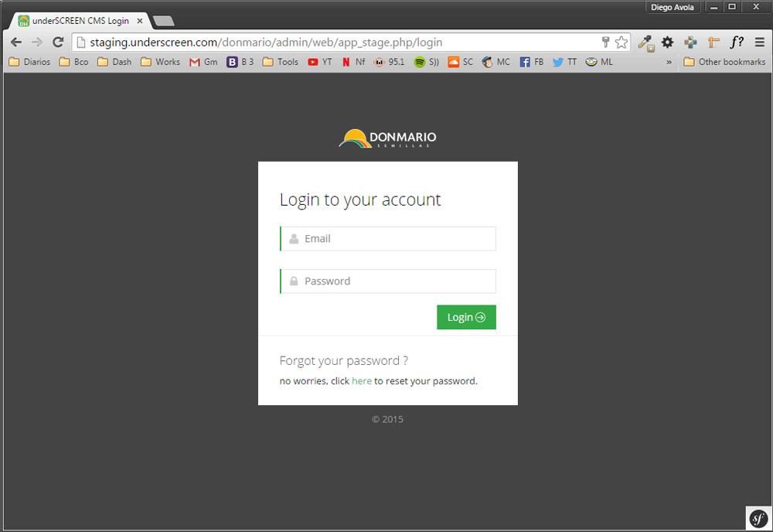Open the ruler measurement extension
This screenshot has height=532, width=773.
point(713,43)
